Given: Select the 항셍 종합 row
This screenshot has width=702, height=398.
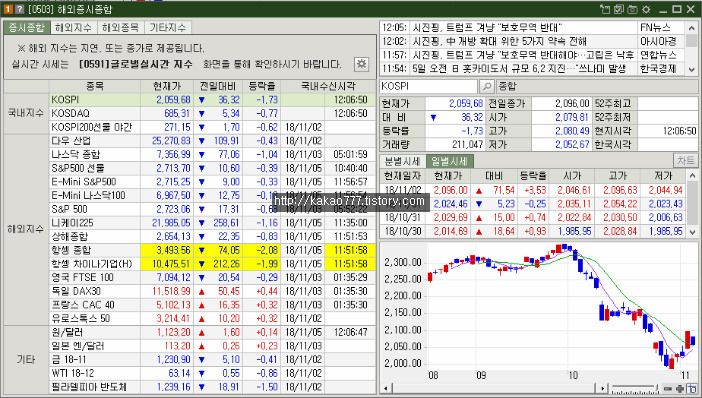Looking at the screenshot, I should click(212, 250).
